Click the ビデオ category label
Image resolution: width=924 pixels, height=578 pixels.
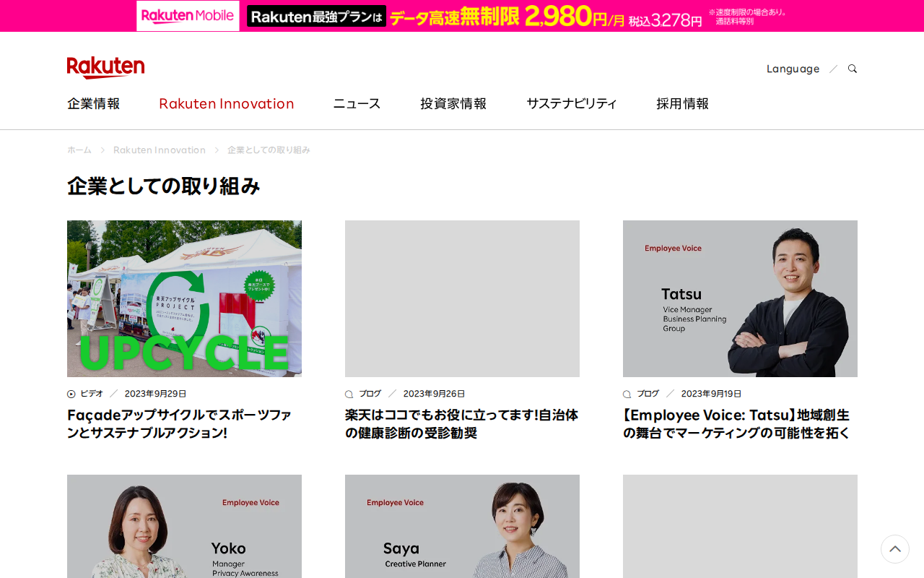pyautogui.click(x=92, y=394)
